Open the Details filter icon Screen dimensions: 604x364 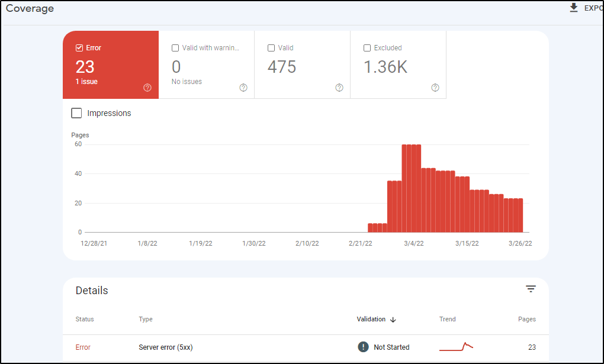[531, 289]
